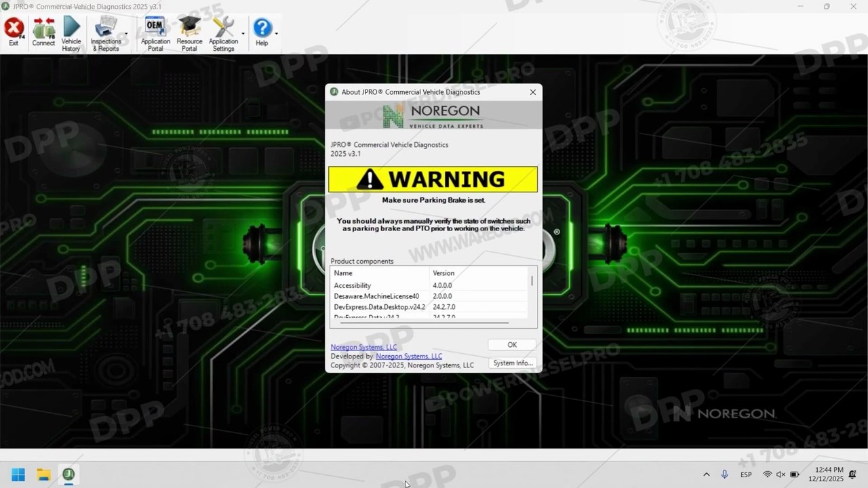This screenshot has width=868, height=488.
Task: Click the copyright 2007-2025 text
Action: 402,365
